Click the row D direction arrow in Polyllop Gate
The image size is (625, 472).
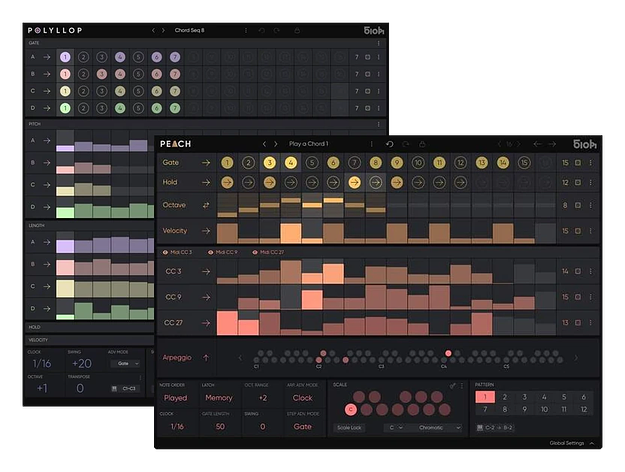[x=47, y=108]
